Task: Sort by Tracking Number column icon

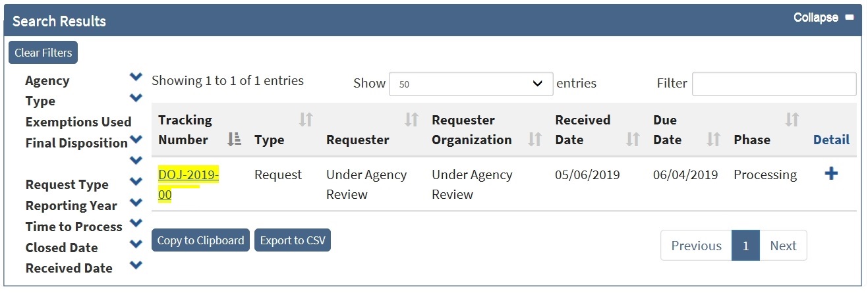Action: (x=234, y=140)
